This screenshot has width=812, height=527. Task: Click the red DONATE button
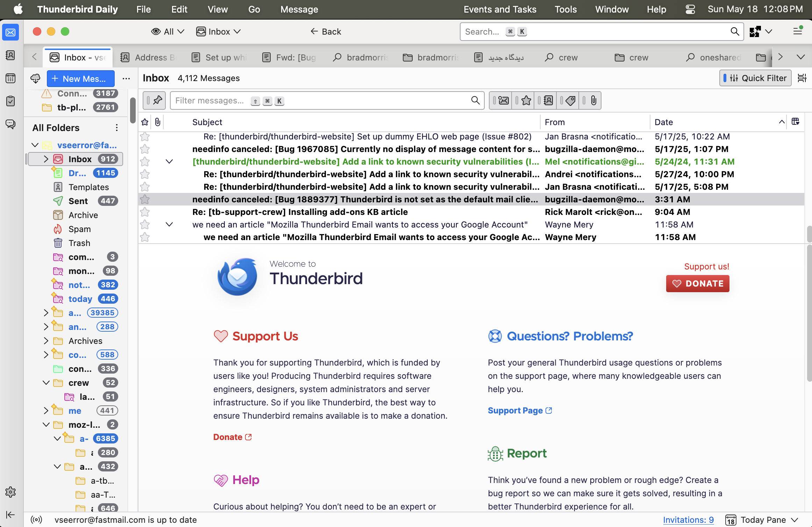pos(698,283)
